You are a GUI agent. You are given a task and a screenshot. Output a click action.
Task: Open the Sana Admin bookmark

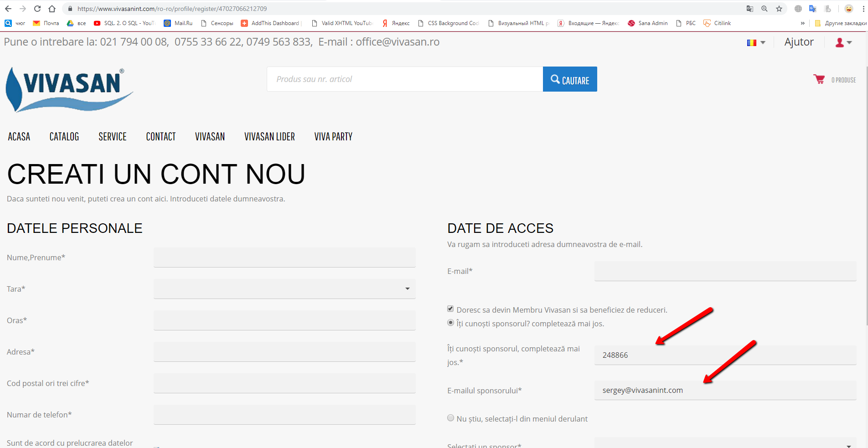[x=648, y=23]
